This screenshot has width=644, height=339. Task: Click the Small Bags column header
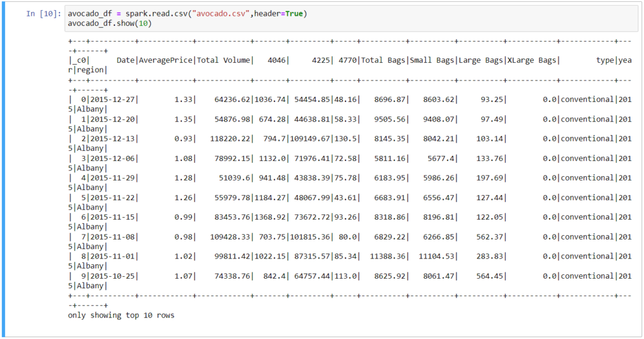pos(433,60)
